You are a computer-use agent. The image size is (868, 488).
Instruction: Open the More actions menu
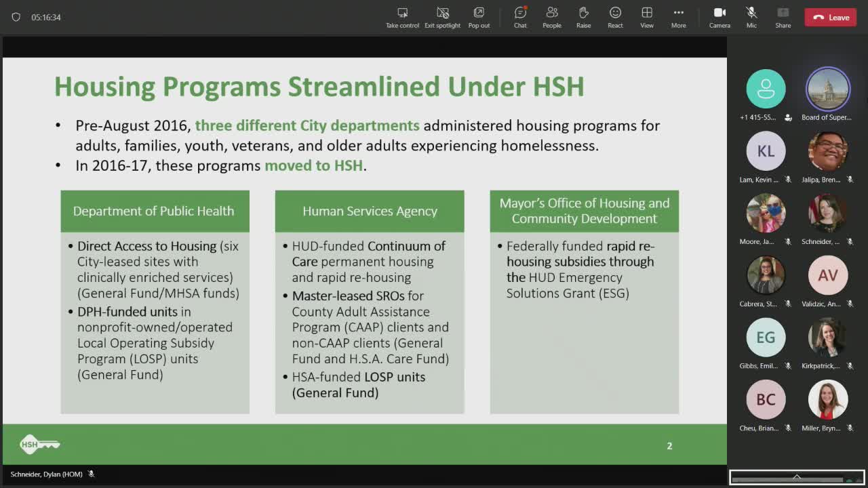[x=678, y=17]
